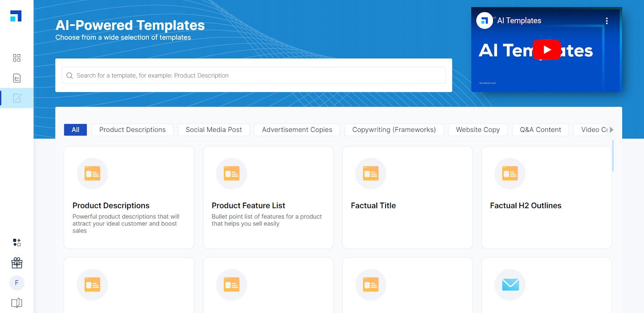Screen dimensions: 644x313
Task: Open the dashboard grid icon in sidebar
Action: [17, 58]
